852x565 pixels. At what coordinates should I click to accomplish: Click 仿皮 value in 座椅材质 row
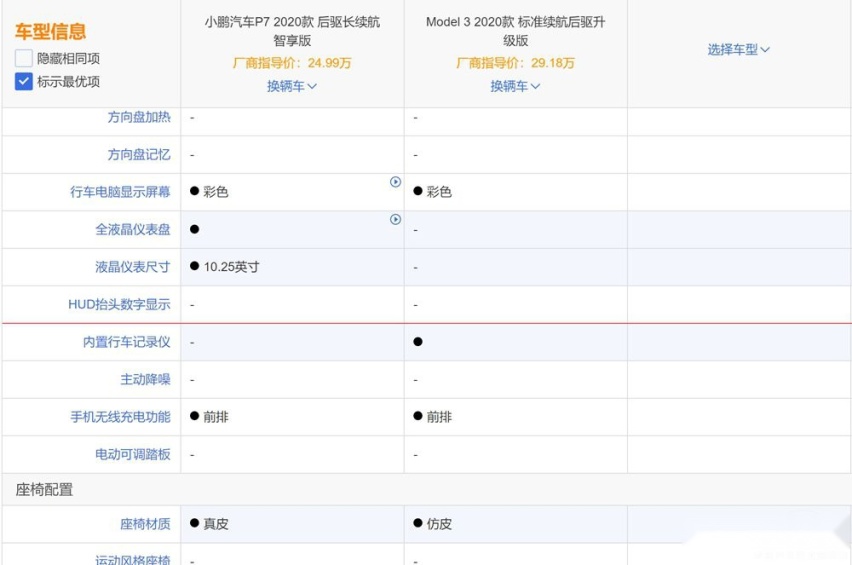(439, 524)
